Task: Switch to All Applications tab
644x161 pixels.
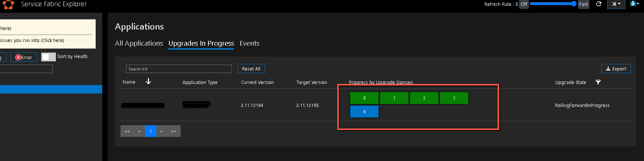Action: click(x=139, y=43)
